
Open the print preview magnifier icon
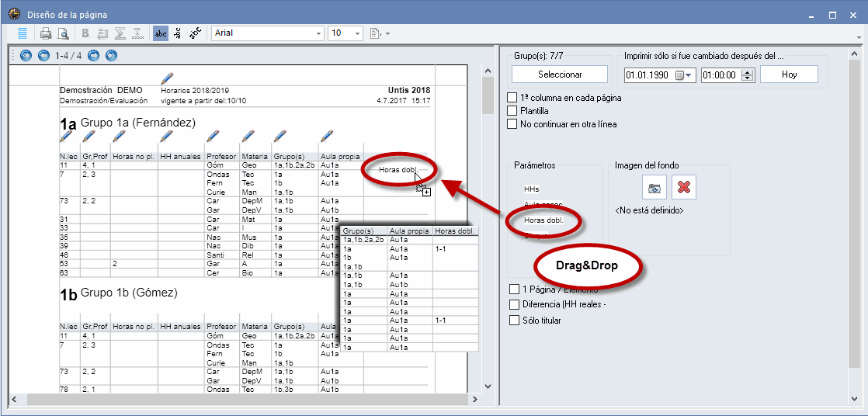click(63, 33)
